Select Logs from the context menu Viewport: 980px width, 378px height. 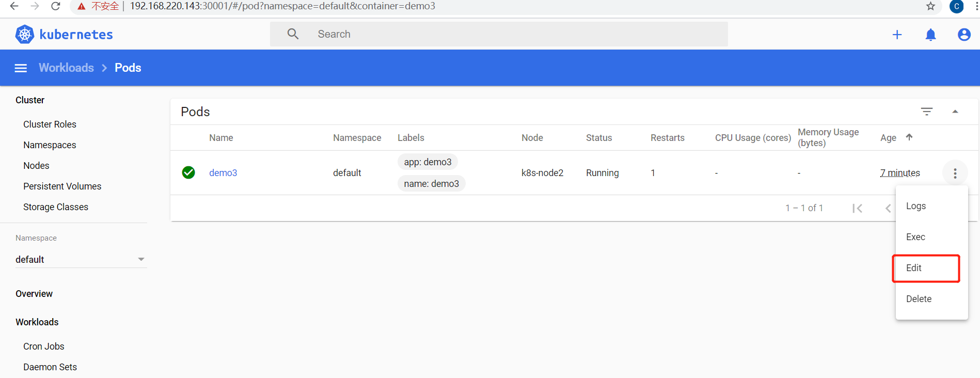pos(931,206)
